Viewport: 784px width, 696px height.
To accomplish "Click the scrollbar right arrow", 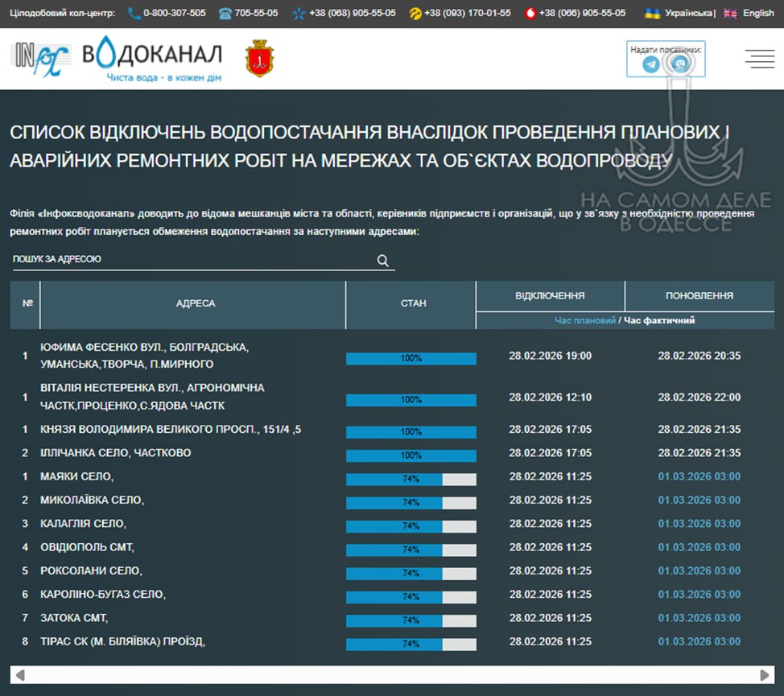I will coord(765,675).
